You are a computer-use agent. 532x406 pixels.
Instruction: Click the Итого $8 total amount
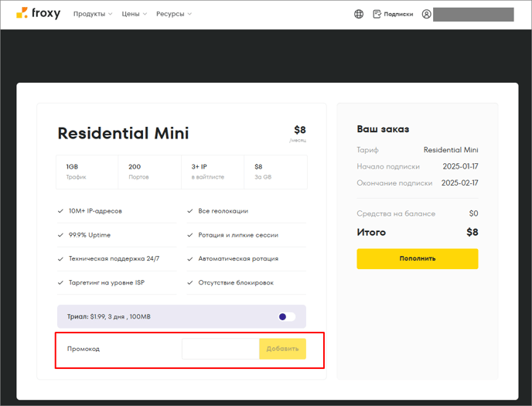(x=472, y=232)
